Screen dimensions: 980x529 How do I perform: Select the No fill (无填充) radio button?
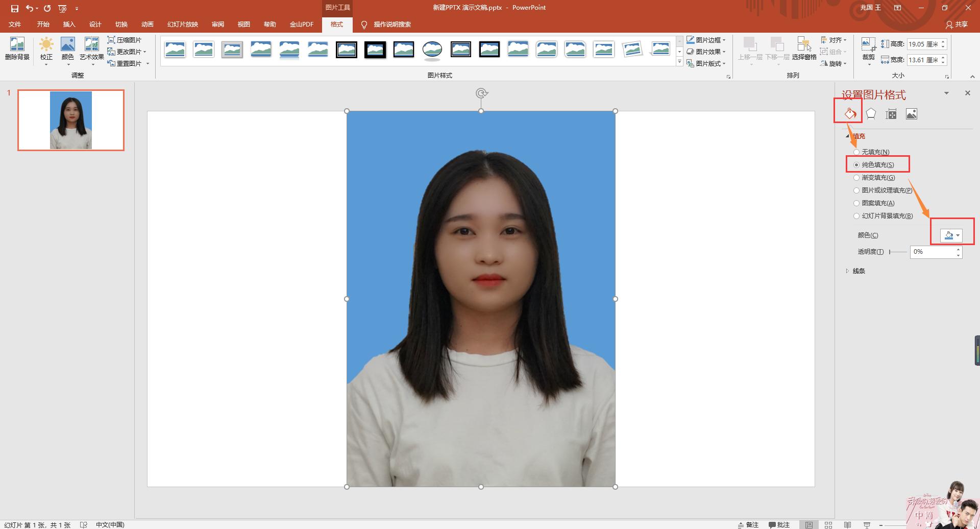856,152
